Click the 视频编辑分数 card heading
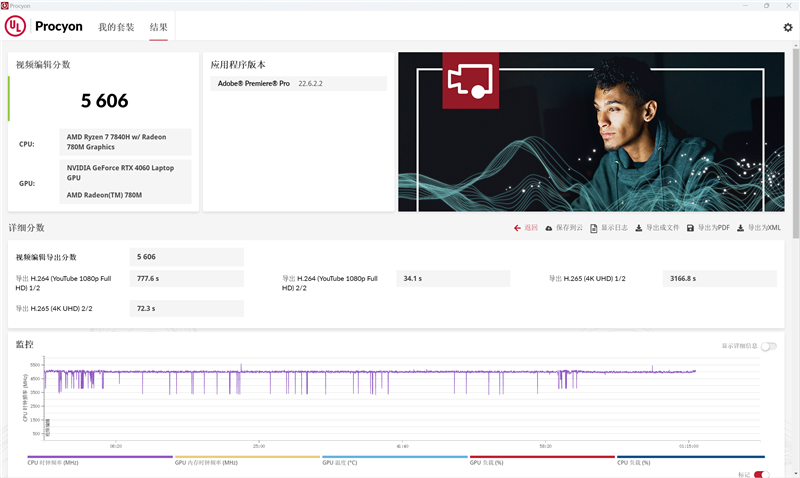Viewport: 800px width, 478px height. 43,65
